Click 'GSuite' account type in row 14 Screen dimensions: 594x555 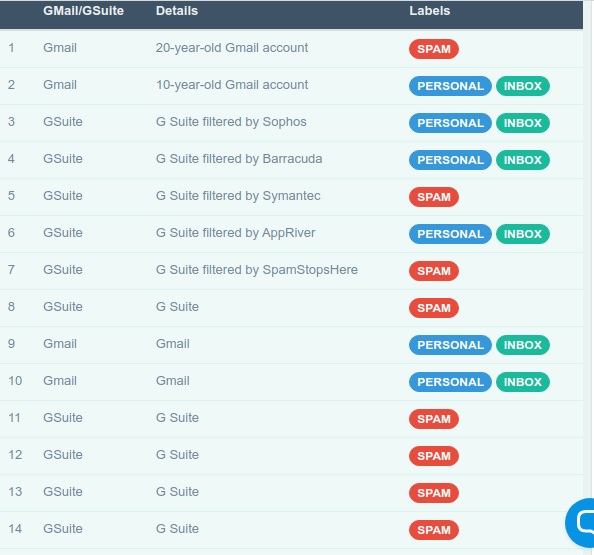(63, 529)
